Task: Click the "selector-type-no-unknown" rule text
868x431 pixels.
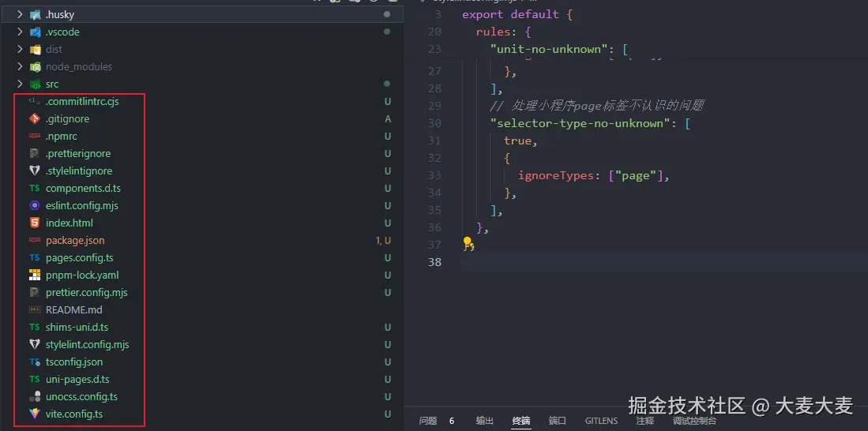Action: click(x=580, y=123)
